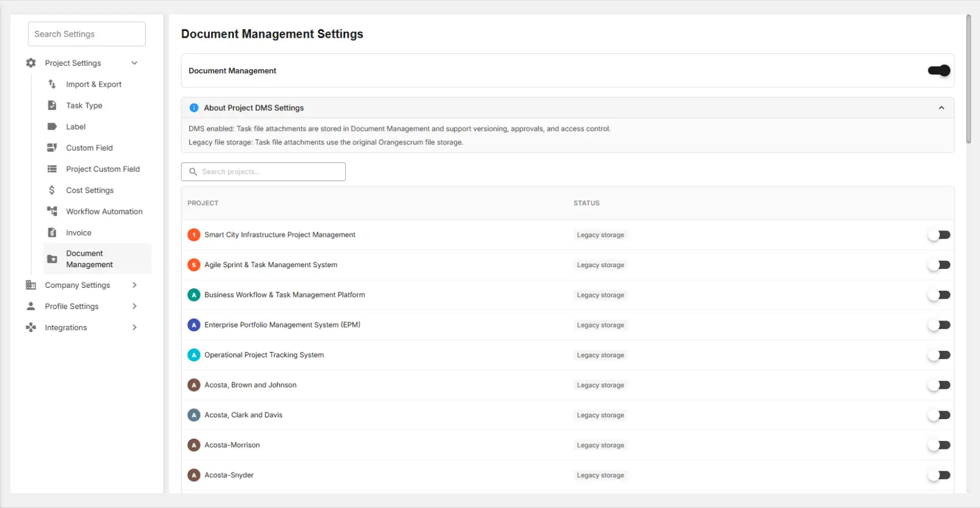Image resolution: width=980 pixels, height=508 pixels.
Task: Click the Enterprise Portfolio Management project avatar
Action: (x=194, y=325)
